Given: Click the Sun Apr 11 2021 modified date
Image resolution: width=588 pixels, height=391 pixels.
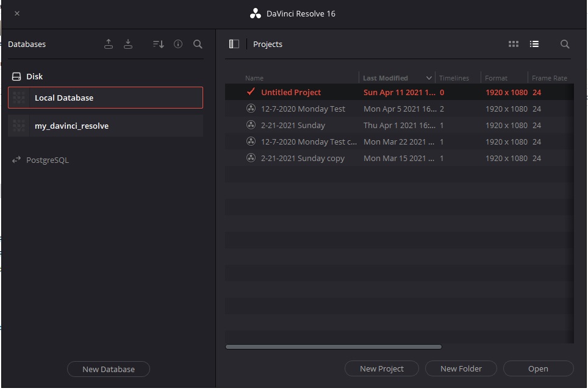Looking at the screenshot, I should point(400,92).
